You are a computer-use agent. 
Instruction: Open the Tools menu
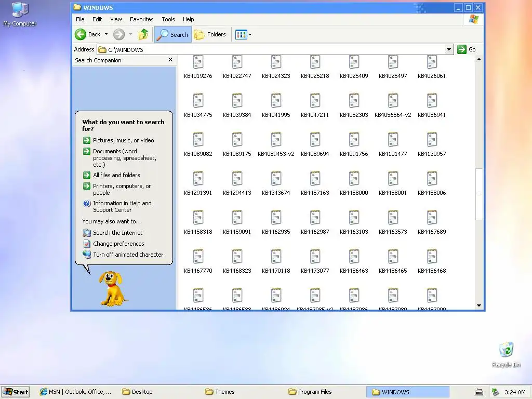168,19
